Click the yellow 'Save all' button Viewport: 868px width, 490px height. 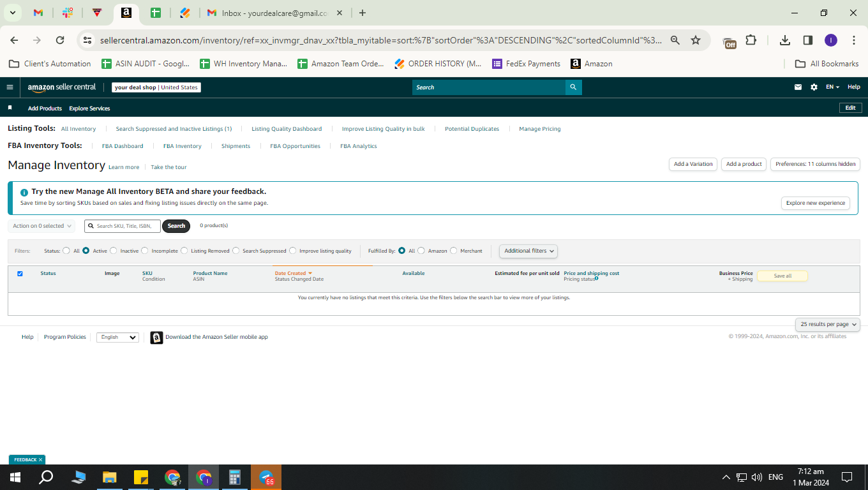[782, 276]
